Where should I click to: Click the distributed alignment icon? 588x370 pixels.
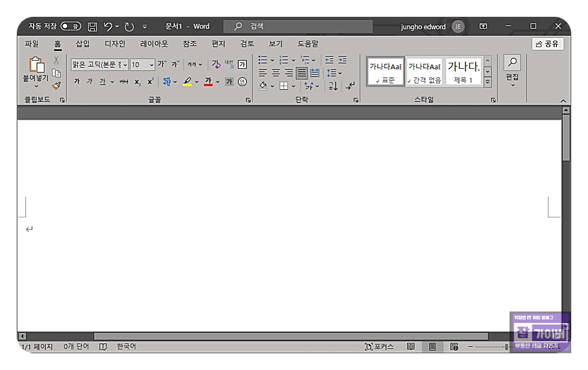[315, 73]
